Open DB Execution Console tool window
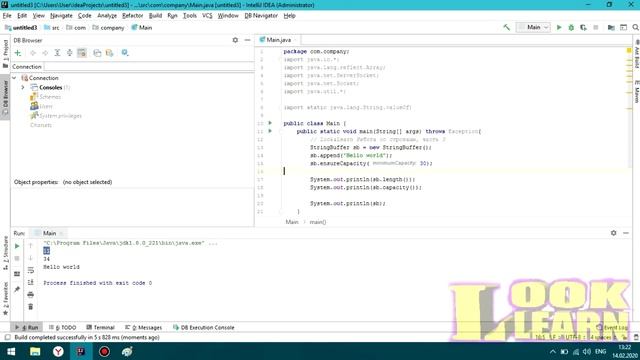 (203, 327)
